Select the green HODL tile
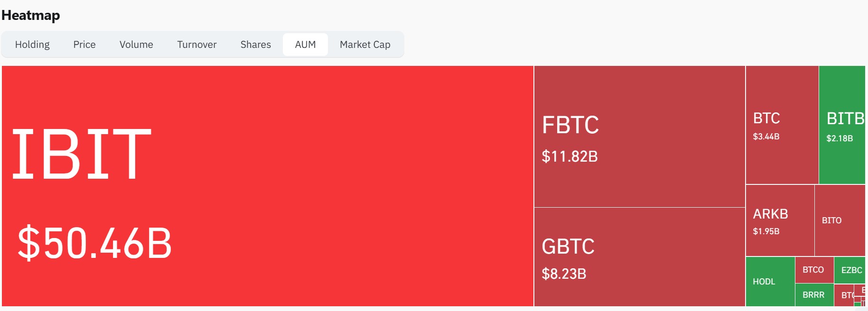Screen dimensions: 868x311 770,282
